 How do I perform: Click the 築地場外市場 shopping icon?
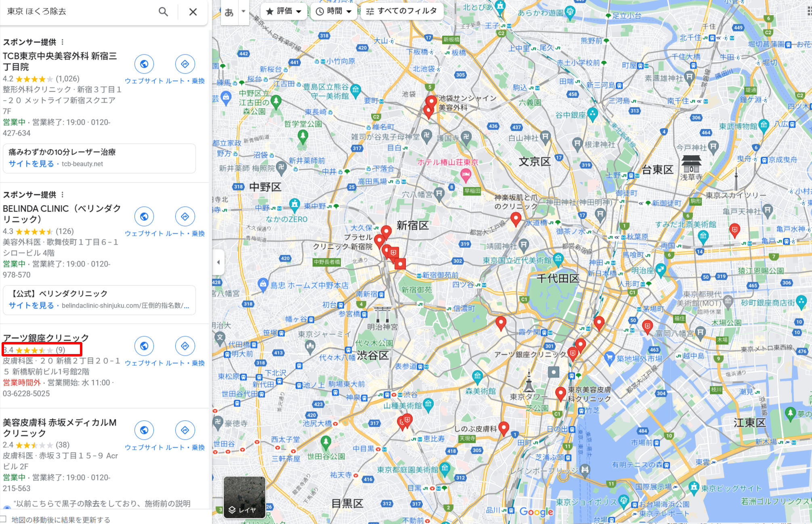[609, 358]
